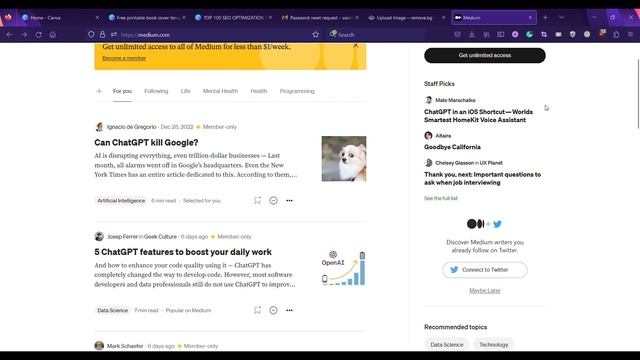Select Data Science recommended topic chip
The width and height of the screenshot is (640, 360).
point(447,344)
